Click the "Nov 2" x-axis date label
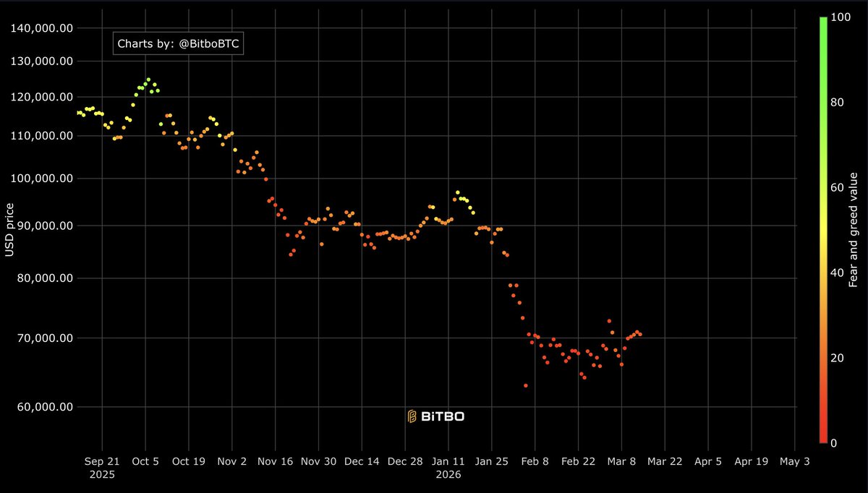This screenshot has width=868, height=493. [x=232, y=462]
